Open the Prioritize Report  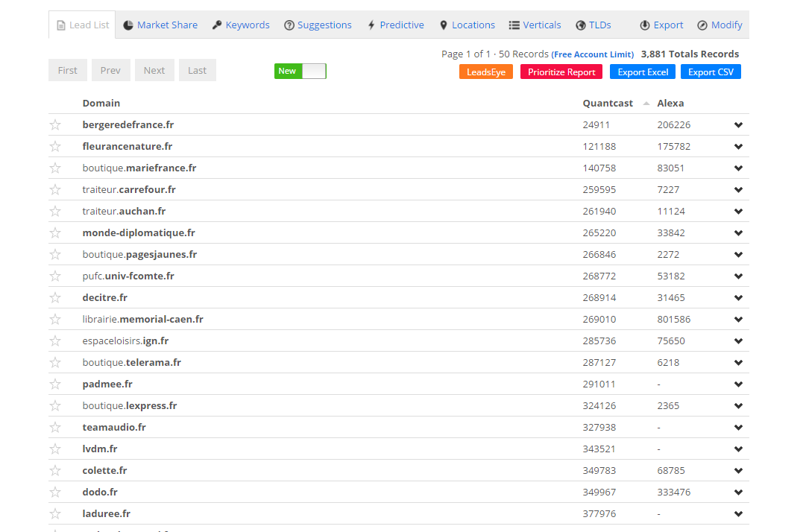(561, 72)
